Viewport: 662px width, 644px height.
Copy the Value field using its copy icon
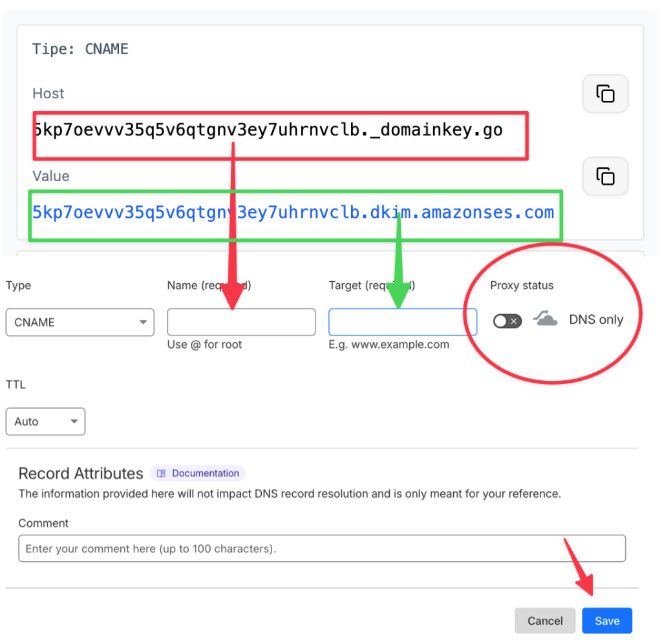pos(605,176)
